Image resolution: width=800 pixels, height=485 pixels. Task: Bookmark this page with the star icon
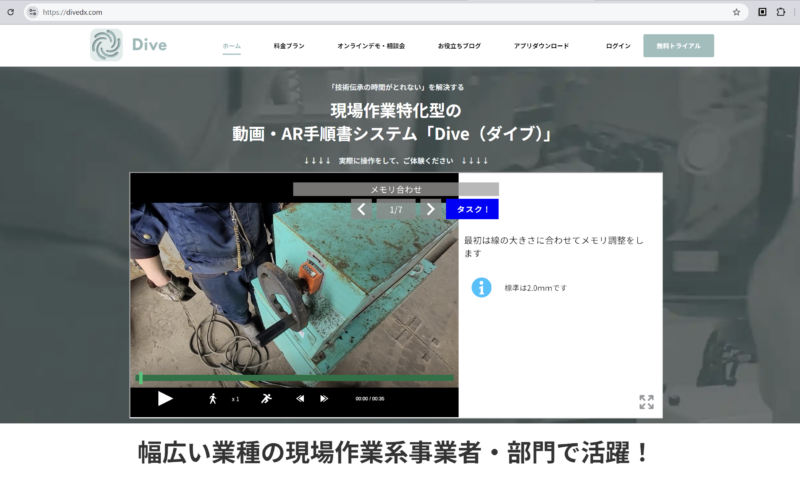pos(736,12)
